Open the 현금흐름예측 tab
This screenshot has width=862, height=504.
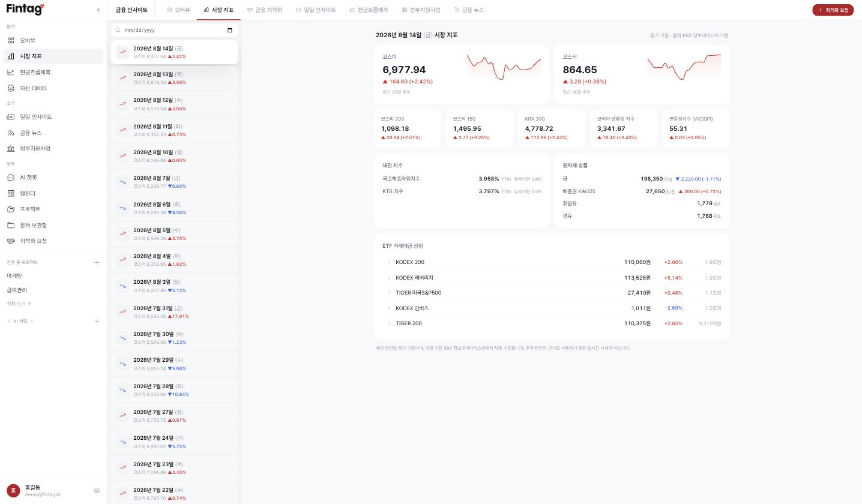click(x=369, y=10)
